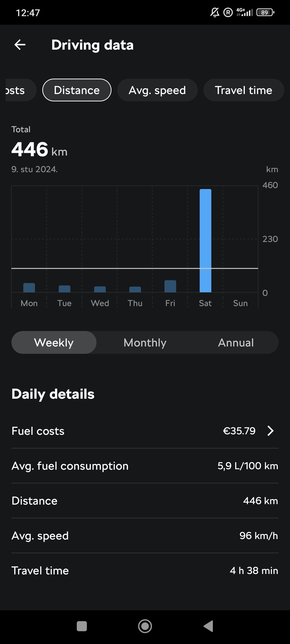Select the Avg. speed filter chip
Image resolution: width=290 pixels, height=644 pixels.
click(x=157, y=90)
